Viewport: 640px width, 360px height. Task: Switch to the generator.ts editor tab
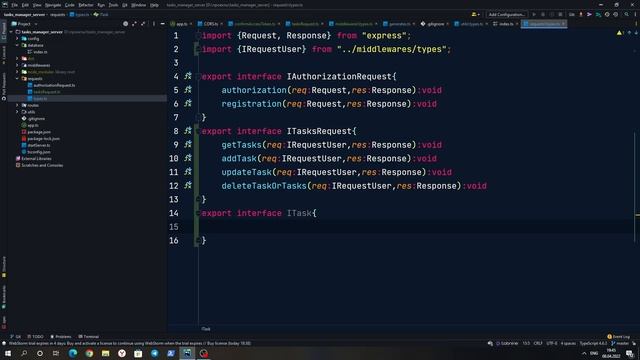pos(399,24)
